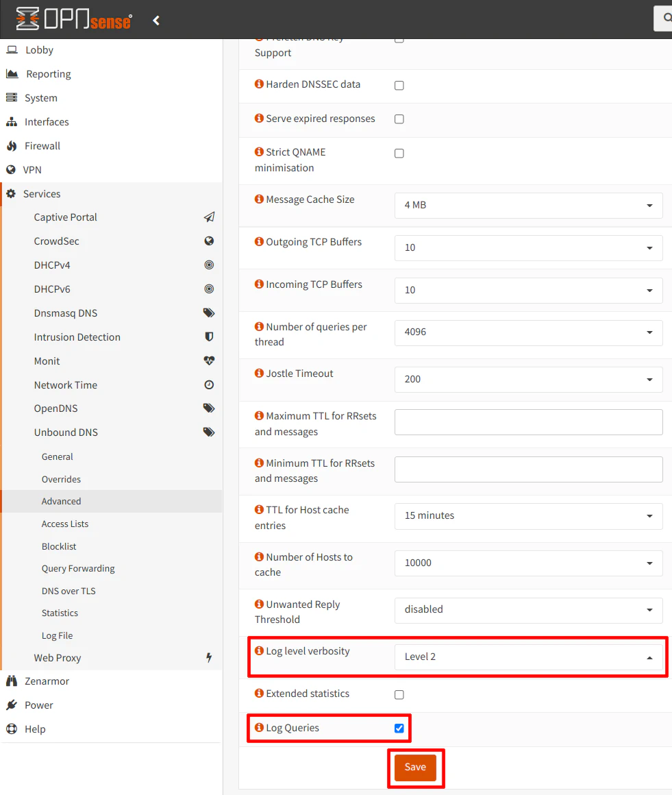
Task: Click the Web Proxy lightning bolt icon
Action: click(x=209, y=658)
